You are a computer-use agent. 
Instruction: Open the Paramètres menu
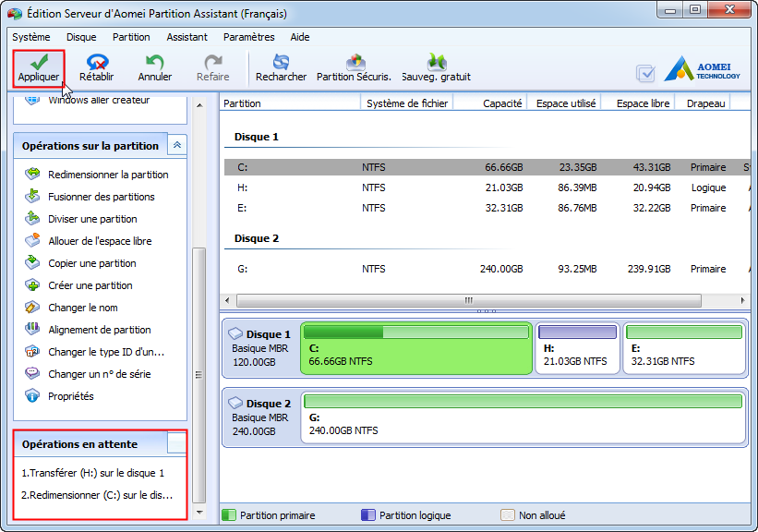click(x=248, y=37)
